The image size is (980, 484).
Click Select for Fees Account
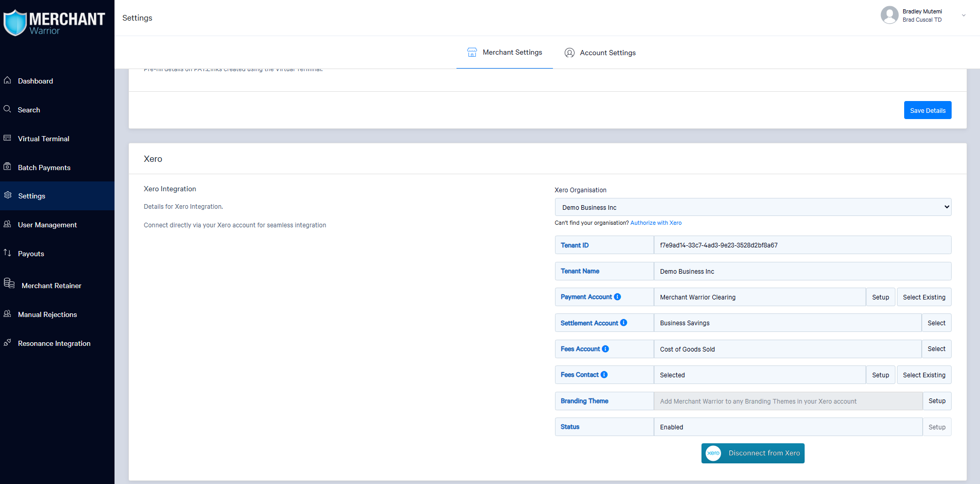point(936,349)
